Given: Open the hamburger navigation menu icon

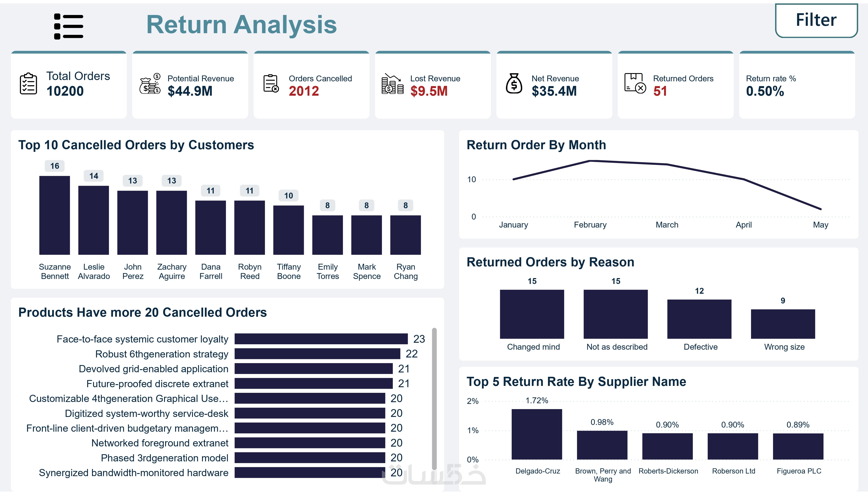Looking at the screenshot, I should [x=68, y=26].
